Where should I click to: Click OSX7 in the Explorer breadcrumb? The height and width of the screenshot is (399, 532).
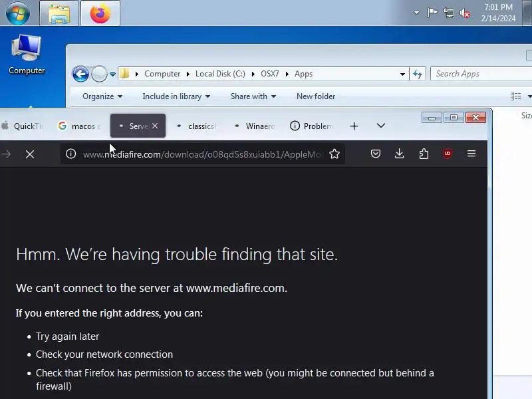(x=270, y=74)
